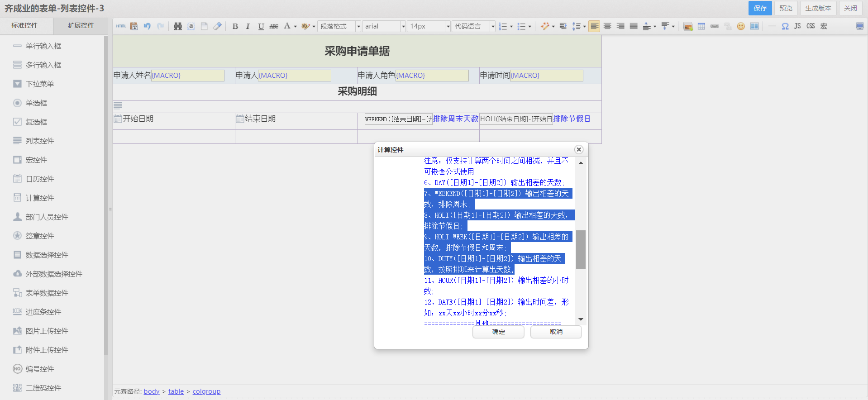Select 单行输入框 in the control list
Image resolution: width=868 pixels, height=400 pixels.
[43, 46]
